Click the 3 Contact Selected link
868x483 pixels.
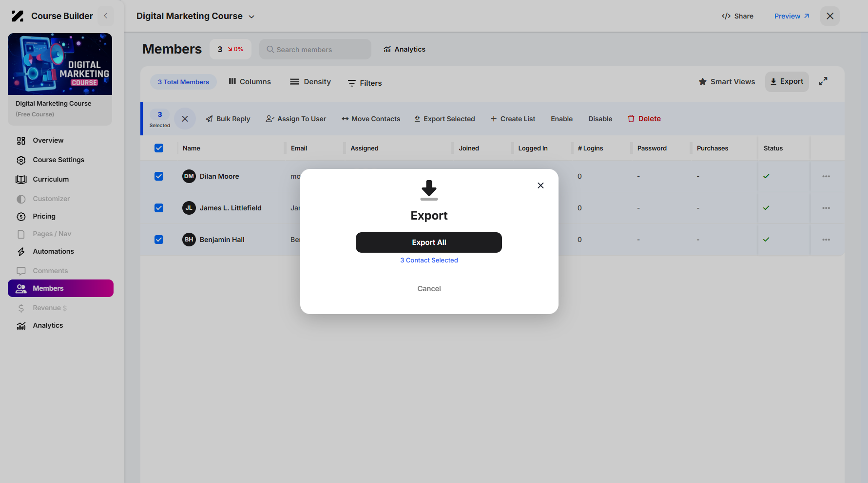(x=429, y=260)
